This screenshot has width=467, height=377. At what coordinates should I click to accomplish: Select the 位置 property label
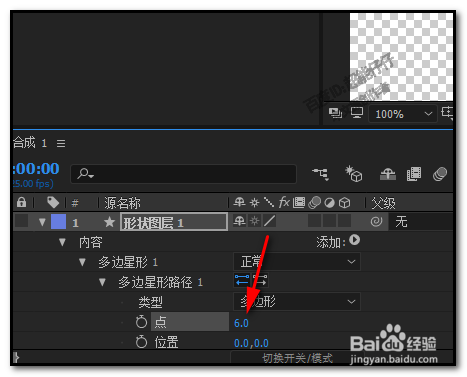(166, 342)
